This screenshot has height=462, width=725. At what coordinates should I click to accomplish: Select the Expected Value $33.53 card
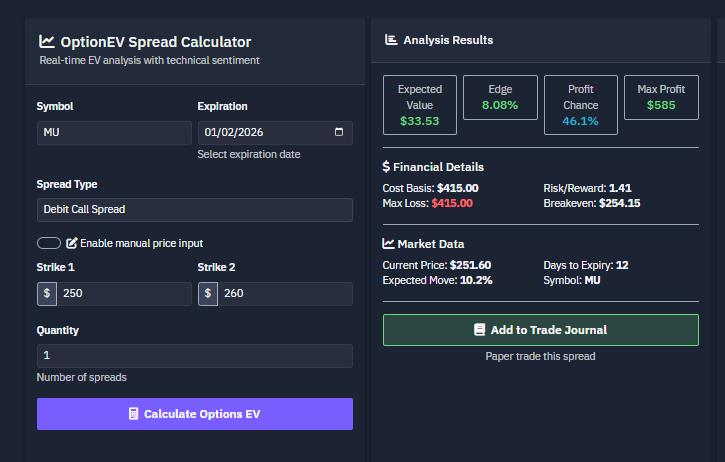(x=420, y=105)
